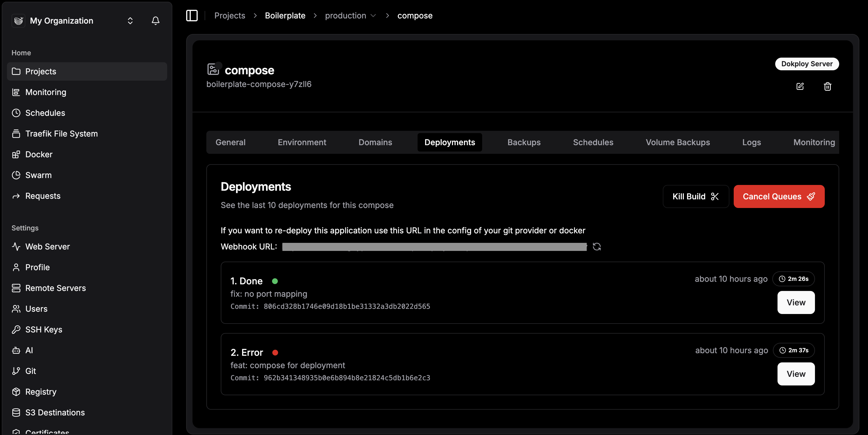Image resolution: width=868 pixels, height=435 pixels.
Task: Open the notifications bell
Action: [x=155, y=20]
